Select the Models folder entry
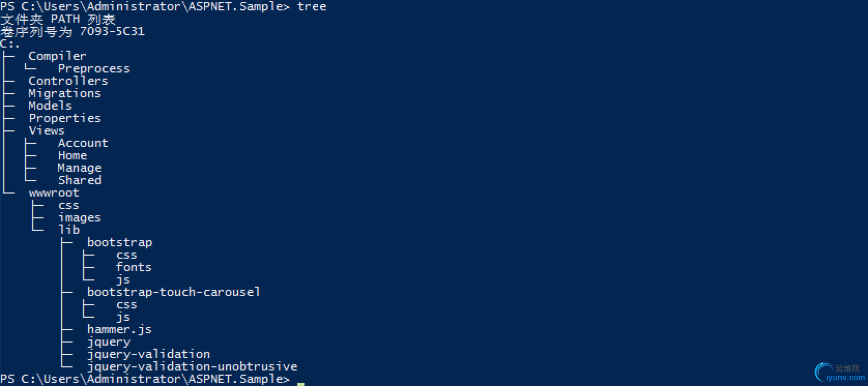868x386 pixels. (x=50, y=106)
